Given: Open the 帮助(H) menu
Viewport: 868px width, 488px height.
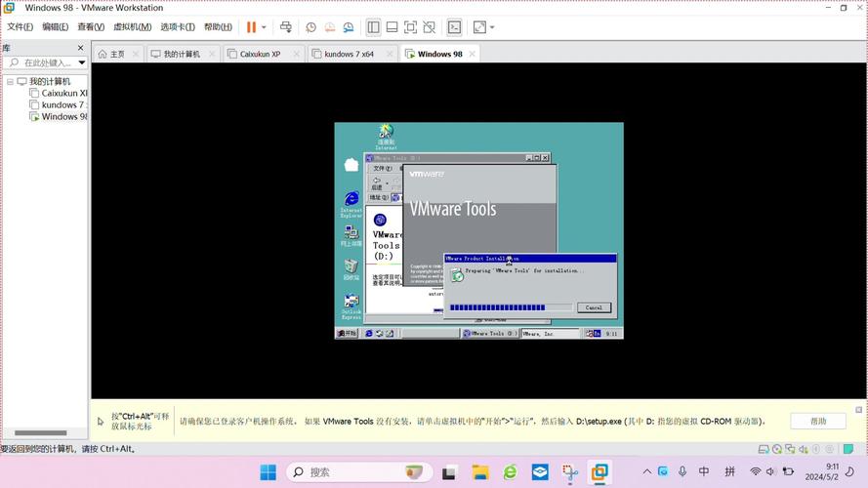Looking at the screenshot, I should pyautogui.click(x=218, y=27).
